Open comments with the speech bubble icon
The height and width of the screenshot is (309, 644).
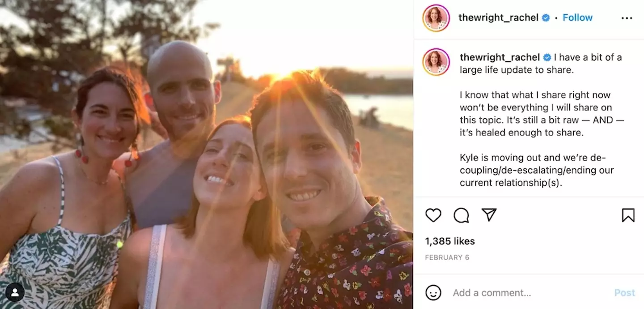461,215
